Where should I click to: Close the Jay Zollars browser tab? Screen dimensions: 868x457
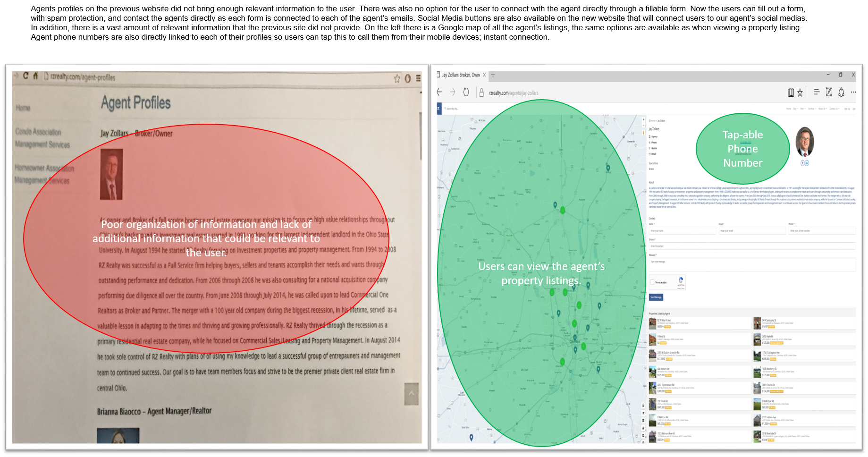click(x=484, y=75)
